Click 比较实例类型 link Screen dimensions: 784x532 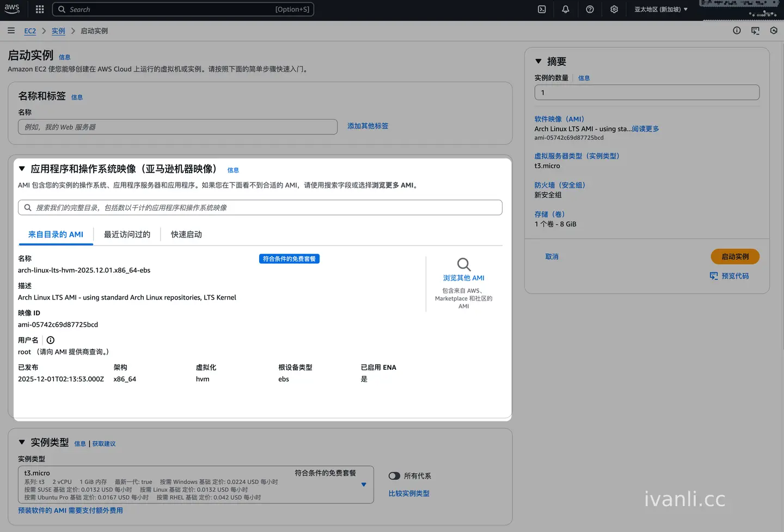point(409,493)
